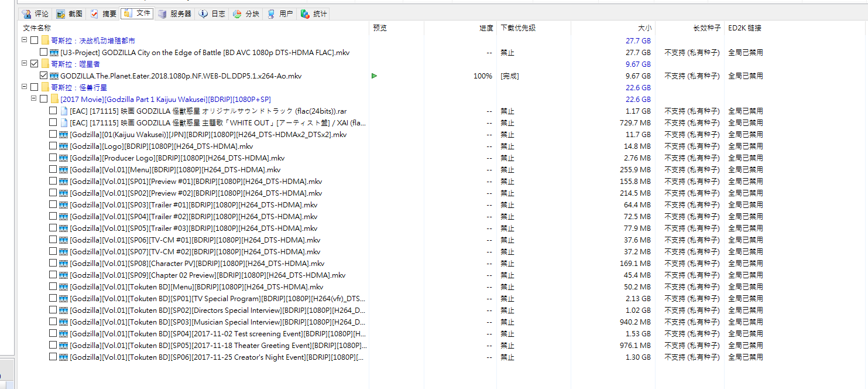Collapse the 哥斯拉：怪兽行星 tree node
Screen dimensions: 868x389
point(24,87)
